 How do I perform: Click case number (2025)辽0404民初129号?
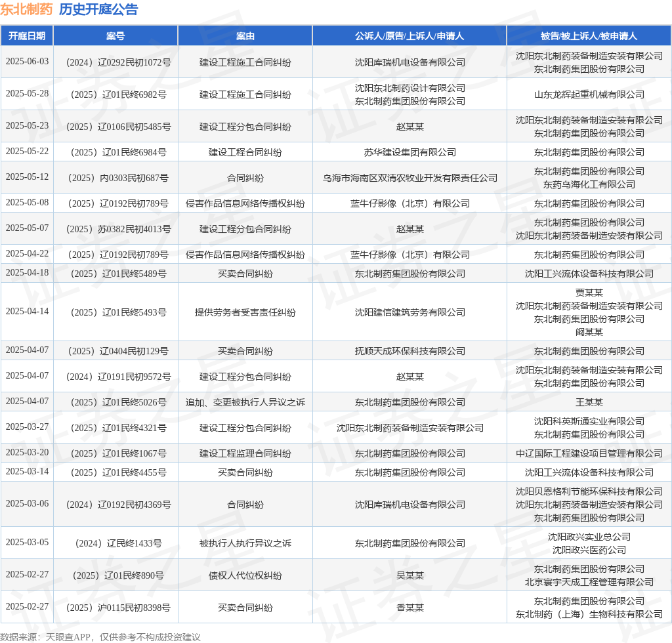(x=118, y=351)
